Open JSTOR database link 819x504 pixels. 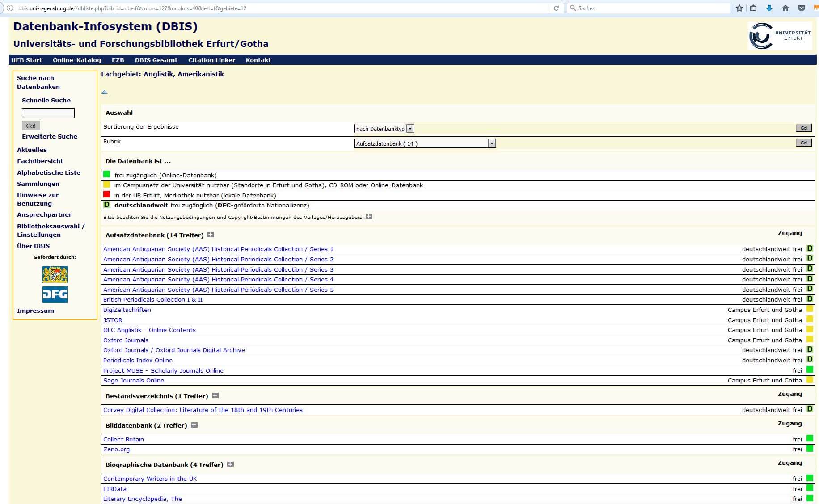pyautogui.click(x=113, y=320)
